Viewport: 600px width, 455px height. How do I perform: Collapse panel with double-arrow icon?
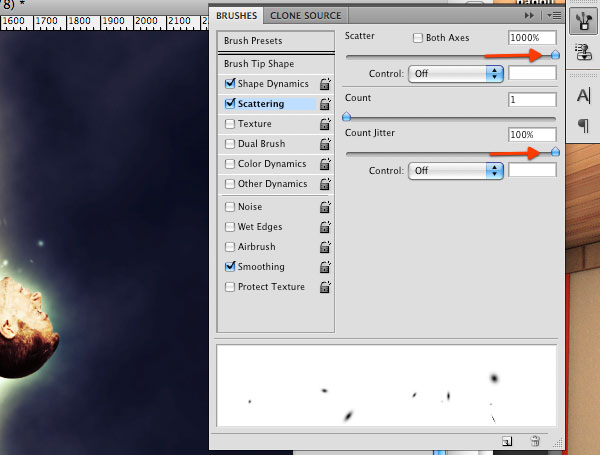529,16
